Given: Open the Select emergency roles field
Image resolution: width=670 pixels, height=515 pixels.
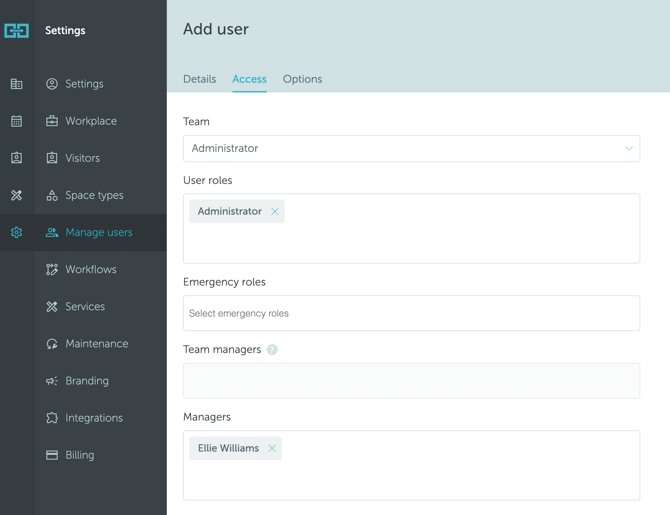Looking at the screenshot, I should pos(411,314).
